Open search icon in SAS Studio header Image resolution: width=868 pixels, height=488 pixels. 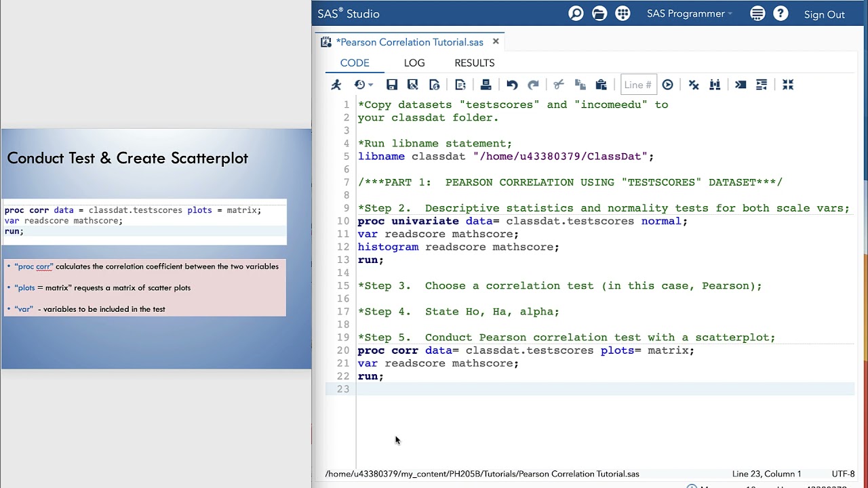click(576, 14)
